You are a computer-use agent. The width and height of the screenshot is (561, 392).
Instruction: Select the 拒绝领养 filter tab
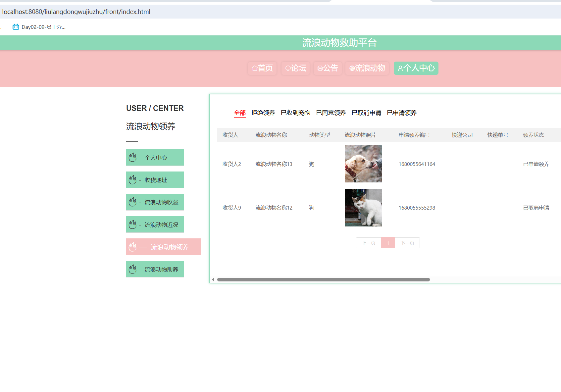point(263,113)
